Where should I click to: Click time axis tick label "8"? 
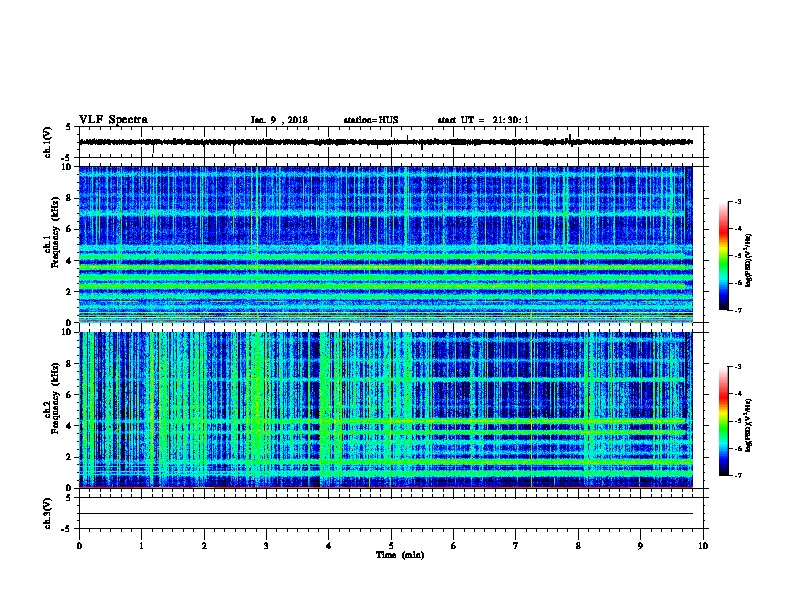click(578, 546)
